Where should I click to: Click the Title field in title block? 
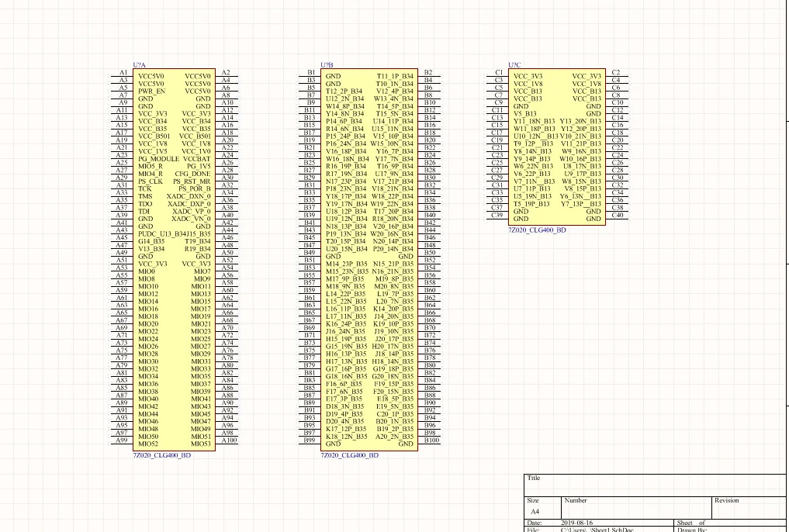(x=655, y=485)
